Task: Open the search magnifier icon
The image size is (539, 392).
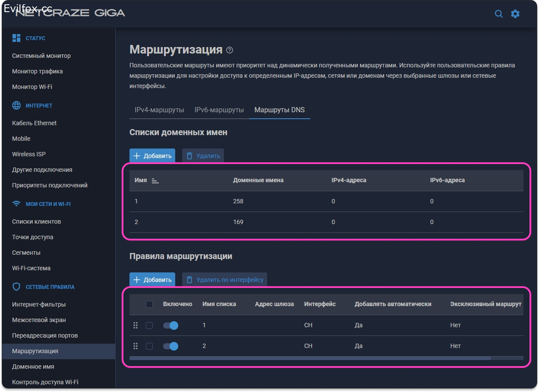Action: tap(498, 14)
